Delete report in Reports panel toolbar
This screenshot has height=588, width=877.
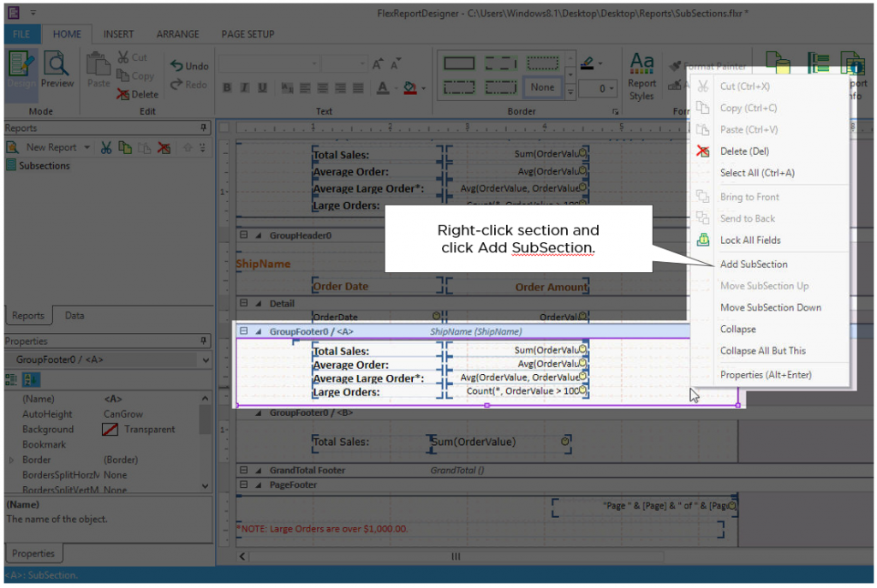pyautogui.click(x=164, y=147)
